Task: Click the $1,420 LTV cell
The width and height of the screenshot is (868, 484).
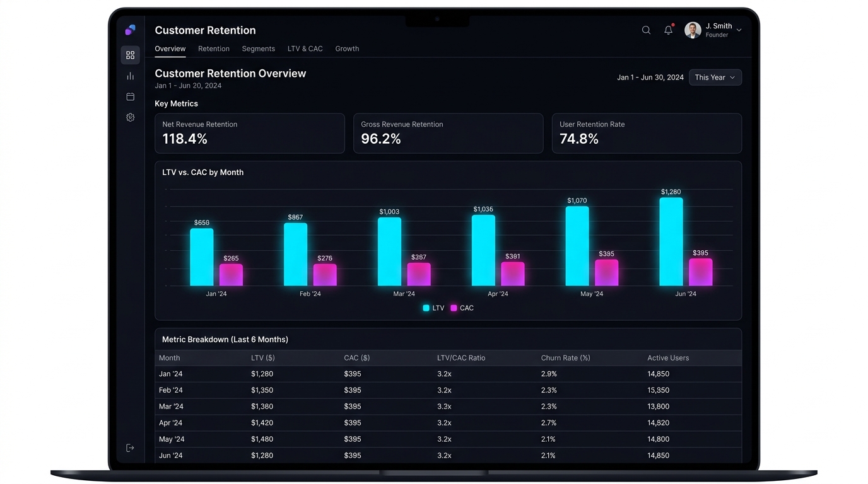Action: coord(262,423)
